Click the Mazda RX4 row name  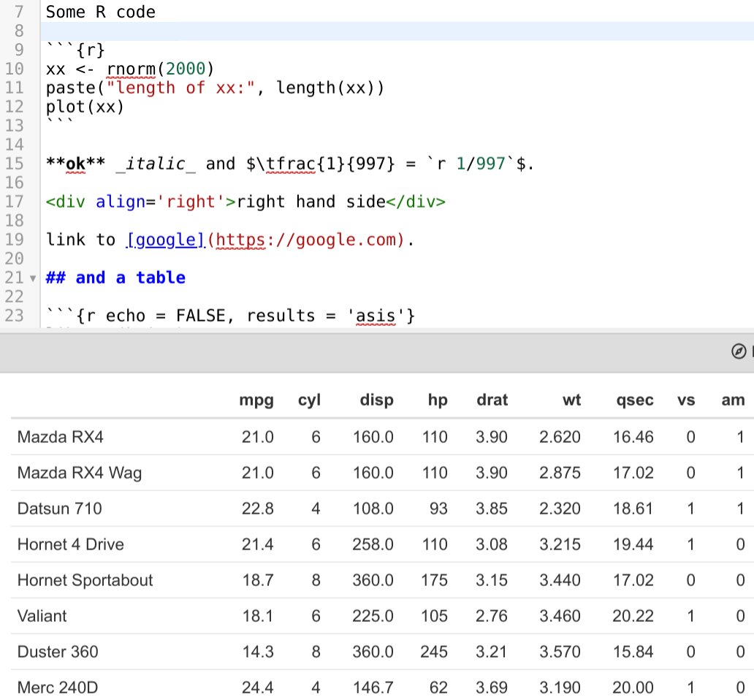tap(60, 436)
